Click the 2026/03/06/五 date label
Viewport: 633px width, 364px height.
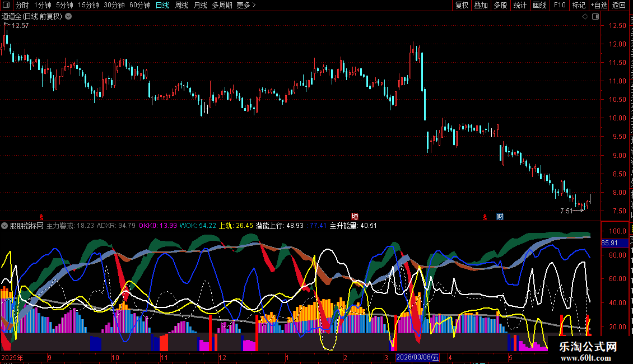pyautogui.click(x=417, y=357)
